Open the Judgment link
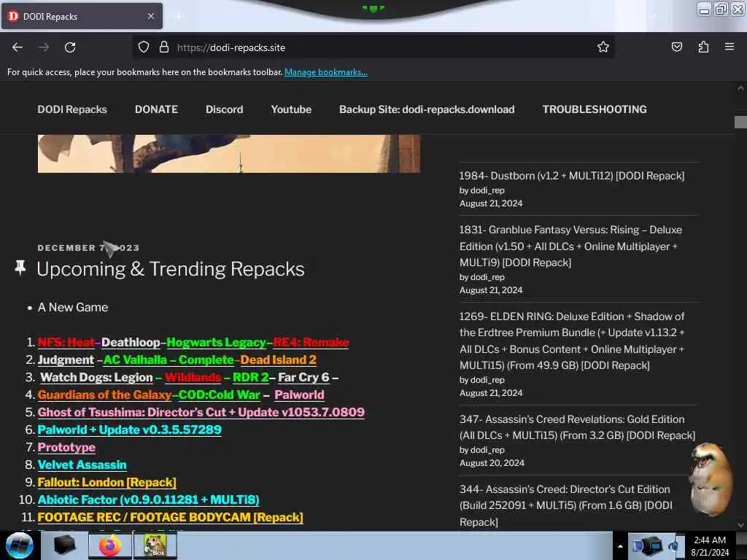Image resolution: width=747 pixels, height=560 pixels. (x=66, y=360)
